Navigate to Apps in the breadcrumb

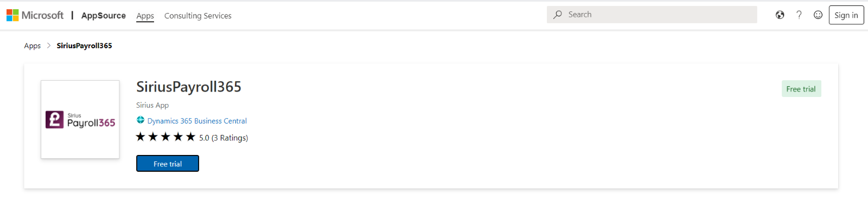33,46
